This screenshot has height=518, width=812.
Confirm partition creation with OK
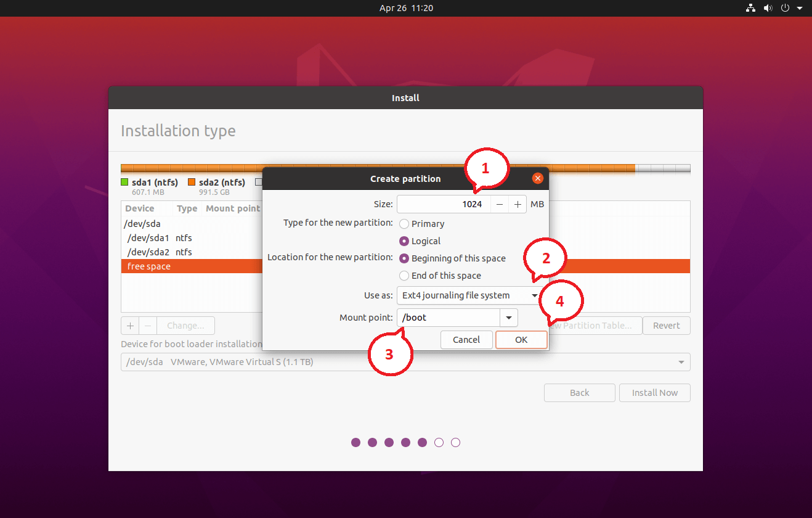pyautogui.click(x=521, y=339)
